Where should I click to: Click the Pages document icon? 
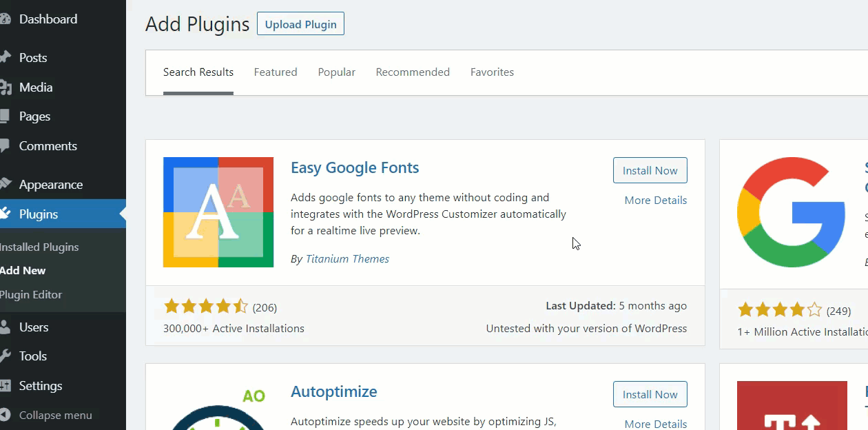pos(5,116)
